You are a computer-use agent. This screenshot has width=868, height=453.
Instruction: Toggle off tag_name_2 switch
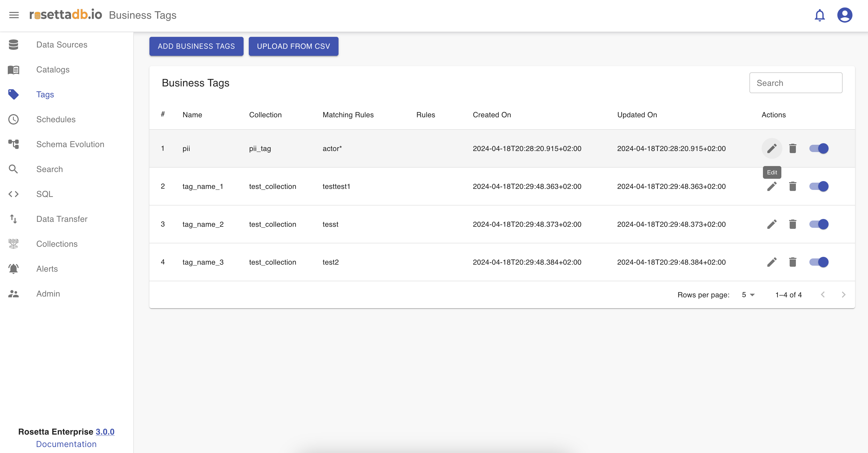[x=819, y=224]
